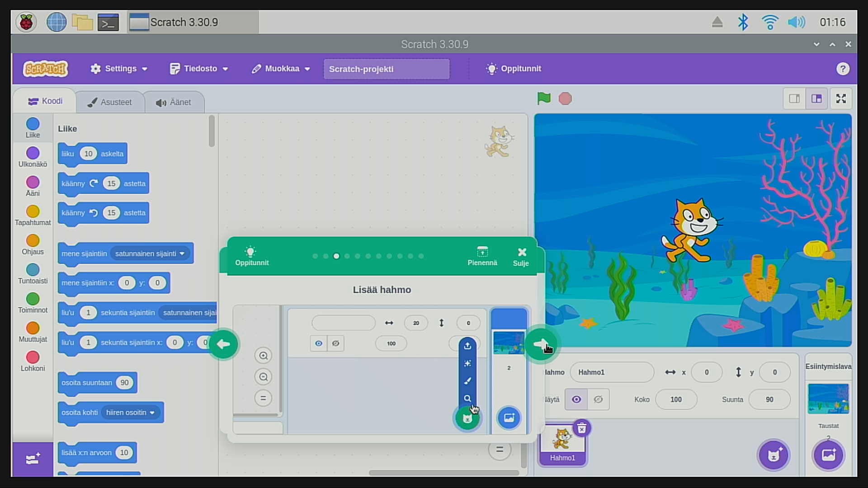868x488 pixels.
Task: Open the Tiedosto dropdown menu
Action: [x=199, y=69]
